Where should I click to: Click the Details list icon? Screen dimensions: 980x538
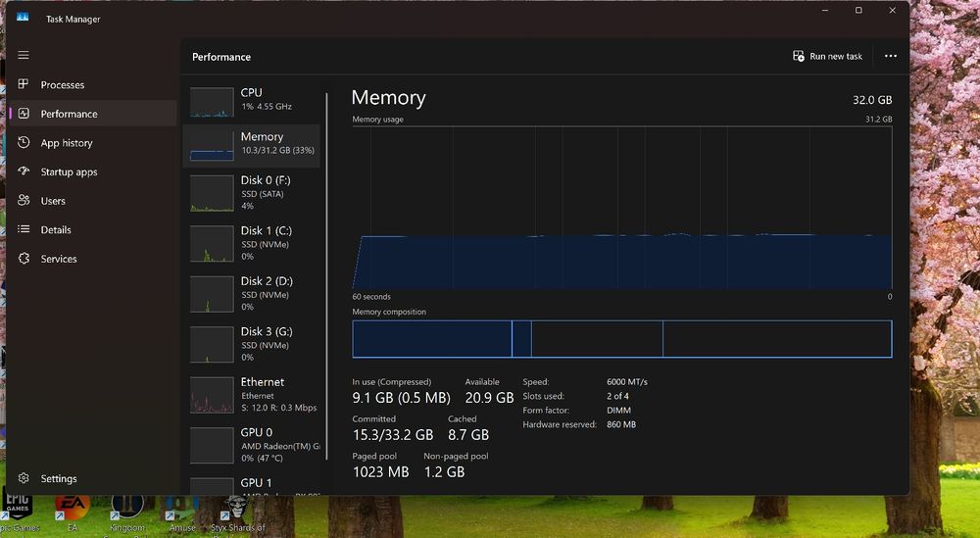point(24,228)
